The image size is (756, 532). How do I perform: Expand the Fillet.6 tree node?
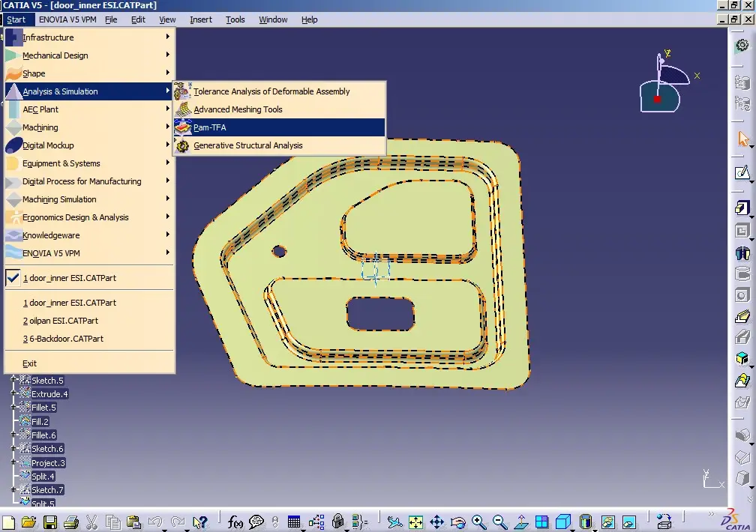14,434
